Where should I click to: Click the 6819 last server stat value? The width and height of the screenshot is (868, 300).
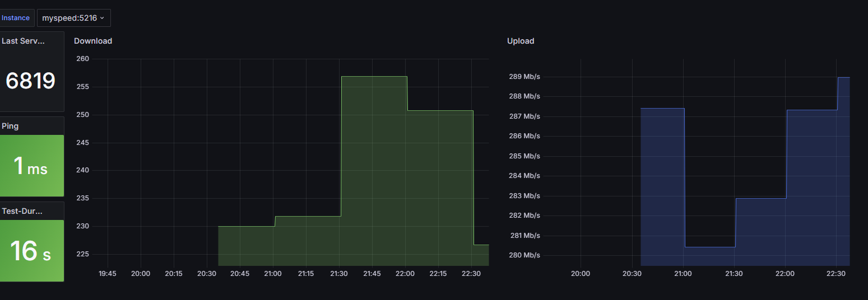(31, 81)
